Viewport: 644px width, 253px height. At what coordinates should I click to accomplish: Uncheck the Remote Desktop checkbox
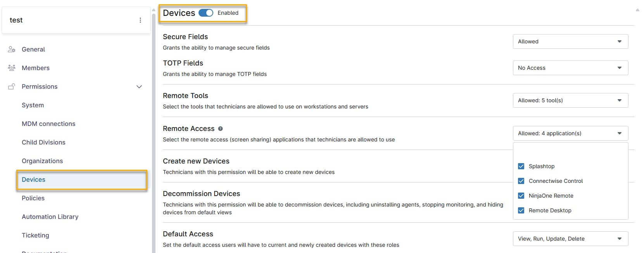521,210
